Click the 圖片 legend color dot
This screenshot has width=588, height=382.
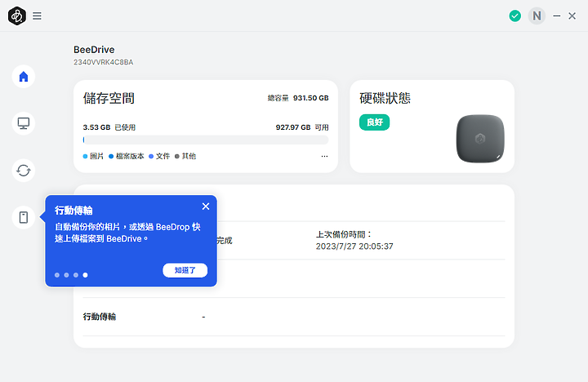(x=85, y=157)
